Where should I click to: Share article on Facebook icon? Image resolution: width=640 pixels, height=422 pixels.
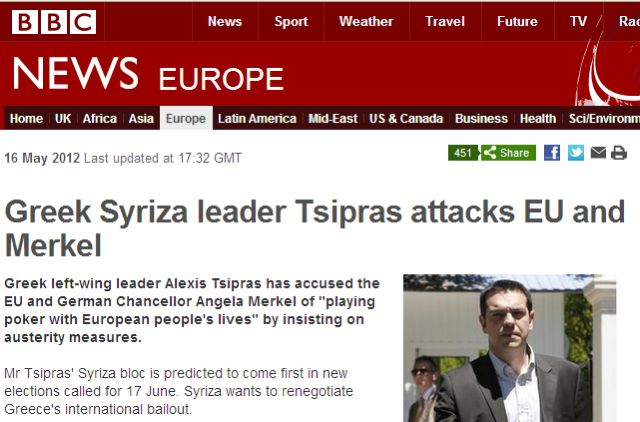[552, 153]
